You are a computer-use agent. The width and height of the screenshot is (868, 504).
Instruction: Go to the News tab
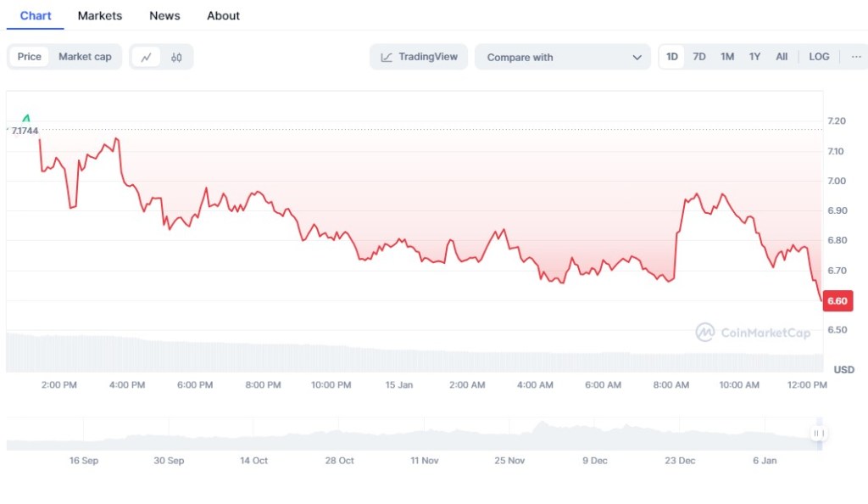tap(164, 15)
